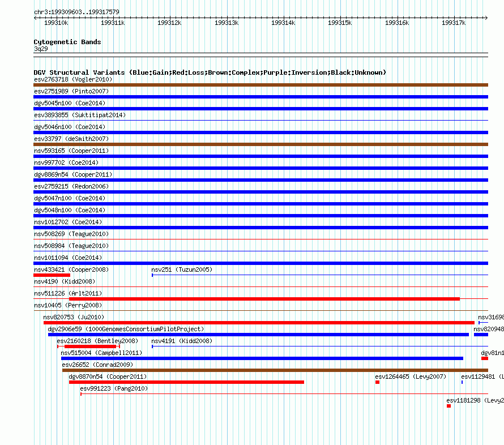This screenshot has width=504, height=445.
Task: Open the esv33797 (deSmith2007) variant label
Action: [71, 139]
